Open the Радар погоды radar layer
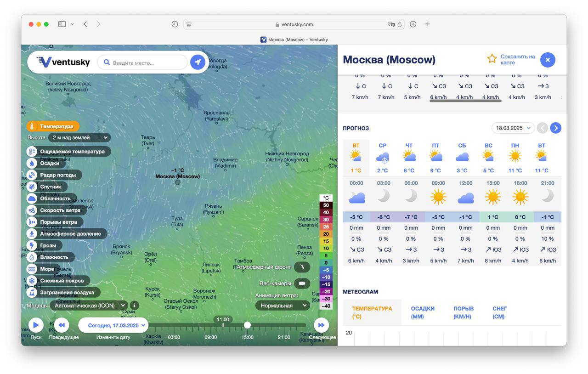The height and width of the screenshot is (374, 588). tap(32, 175)
